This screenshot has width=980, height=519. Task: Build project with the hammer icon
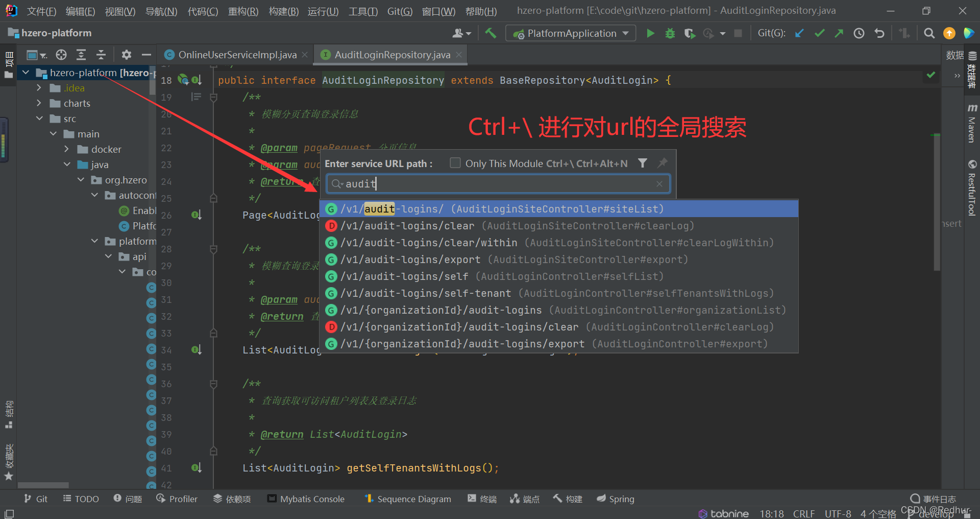pos(491,33)
